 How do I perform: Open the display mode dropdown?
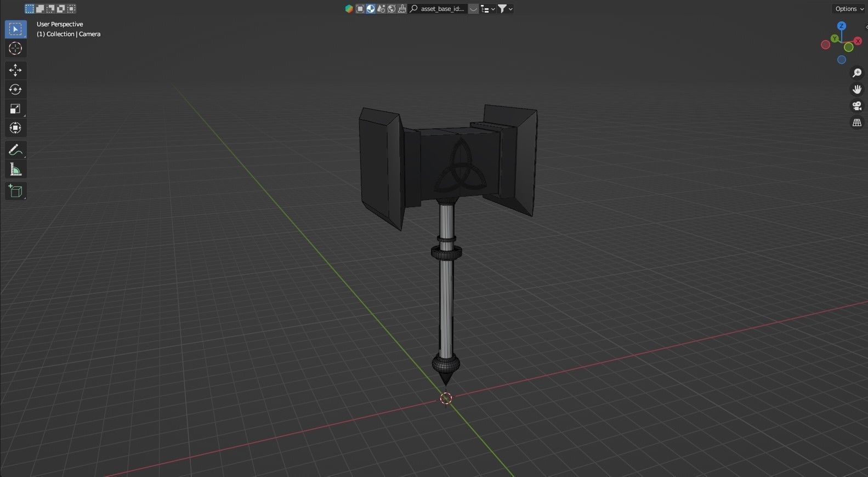(487, 9)
